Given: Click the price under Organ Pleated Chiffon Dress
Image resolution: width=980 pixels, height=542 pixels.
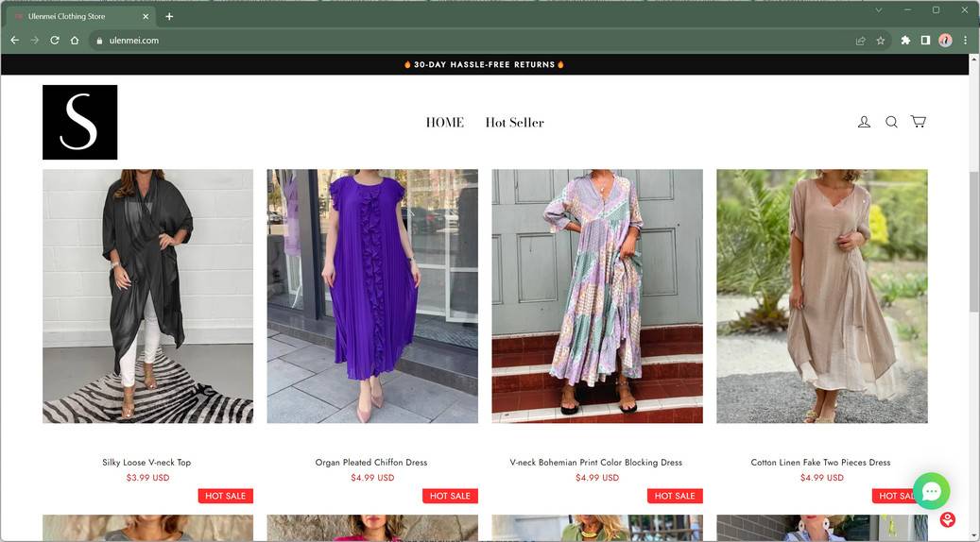Looking at the screenshot, I should (372, 478).
